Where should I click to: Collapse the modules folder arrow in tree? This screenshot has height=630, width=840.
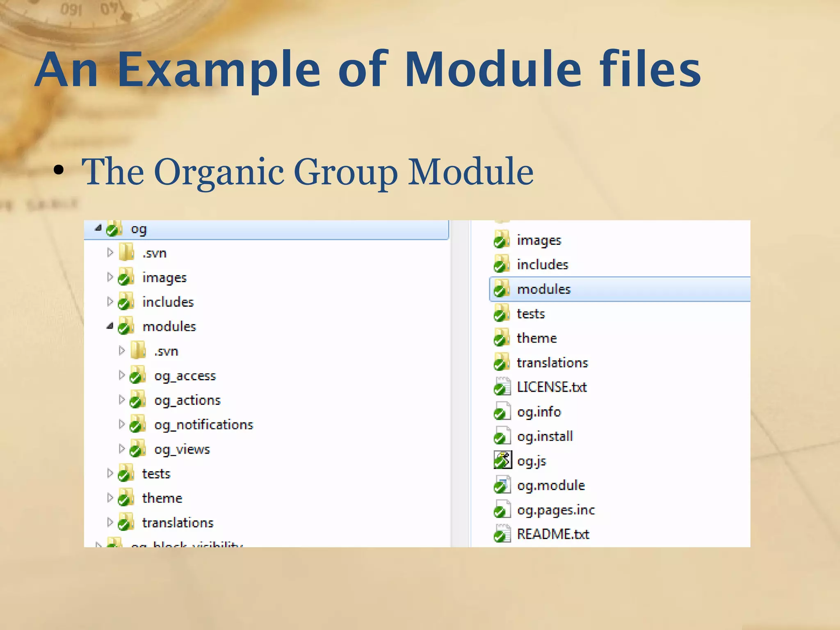(110, 326)
